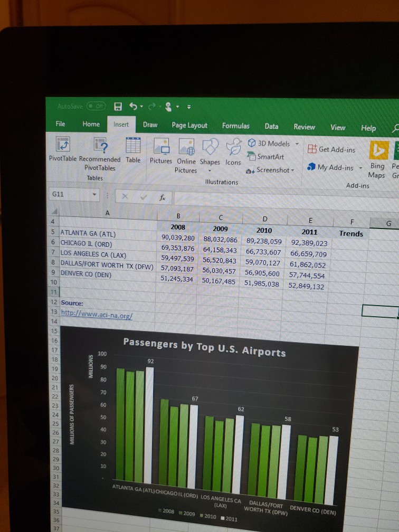Click cell value 64,158,343
399x532 pixels.
(x=220, y=250)
